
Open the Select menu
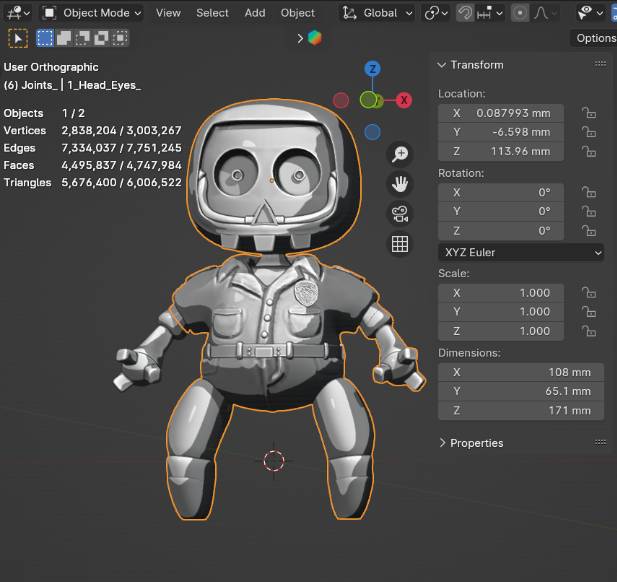pos(212,13)
